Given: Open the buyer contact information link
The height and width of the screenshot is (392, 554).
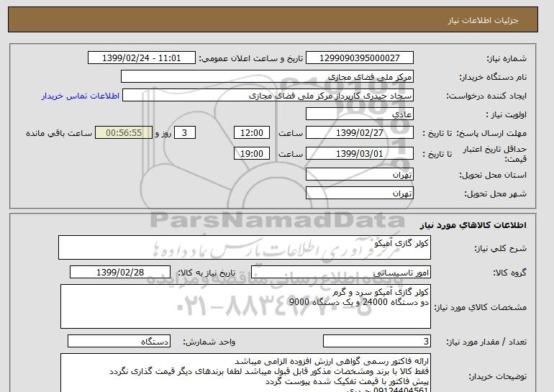Looking at the screenshot, I should [x=80, y=96].
